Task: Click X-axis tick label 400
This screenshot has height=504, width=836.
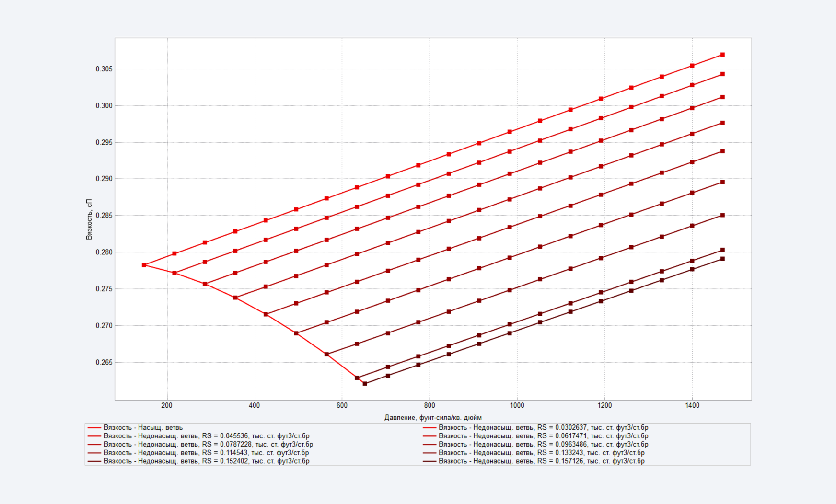Action: pos(255,405)
